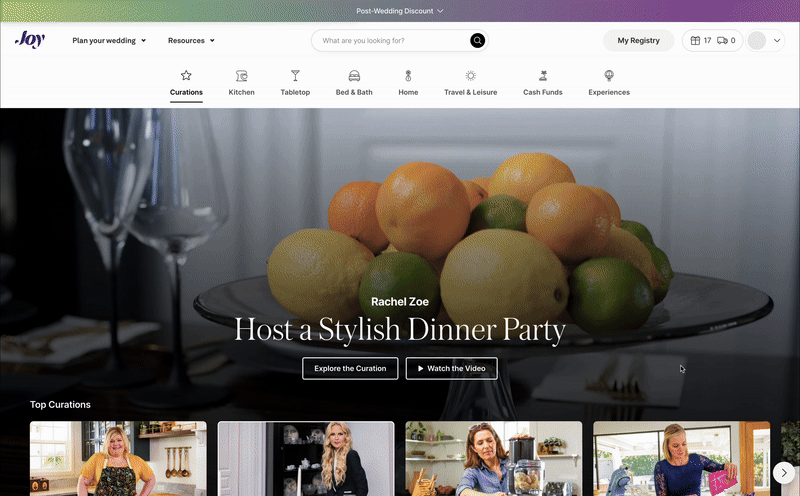The image size is (800, 496).
Task: Open the Resources dropdown menu
Action: click(x=191, y=40)
